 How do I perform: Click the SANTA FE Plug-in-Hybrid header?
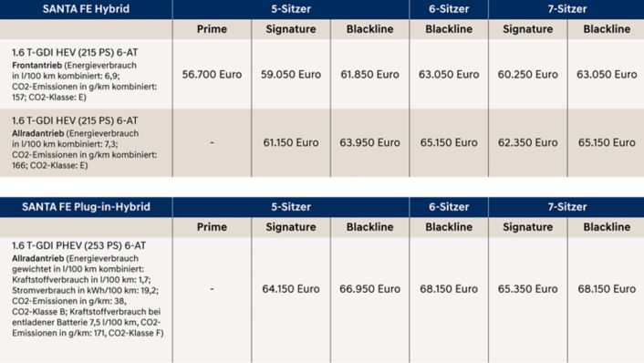click(x=86, y=207)
